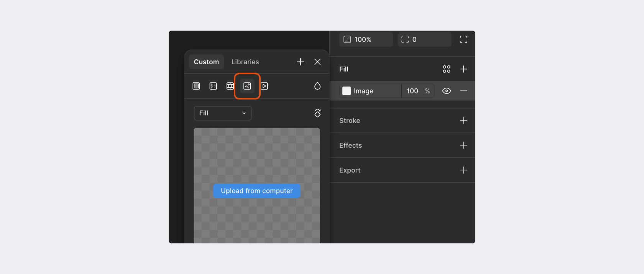
Task: Open the Fill image mode dropdown
Action: point(223,113)
